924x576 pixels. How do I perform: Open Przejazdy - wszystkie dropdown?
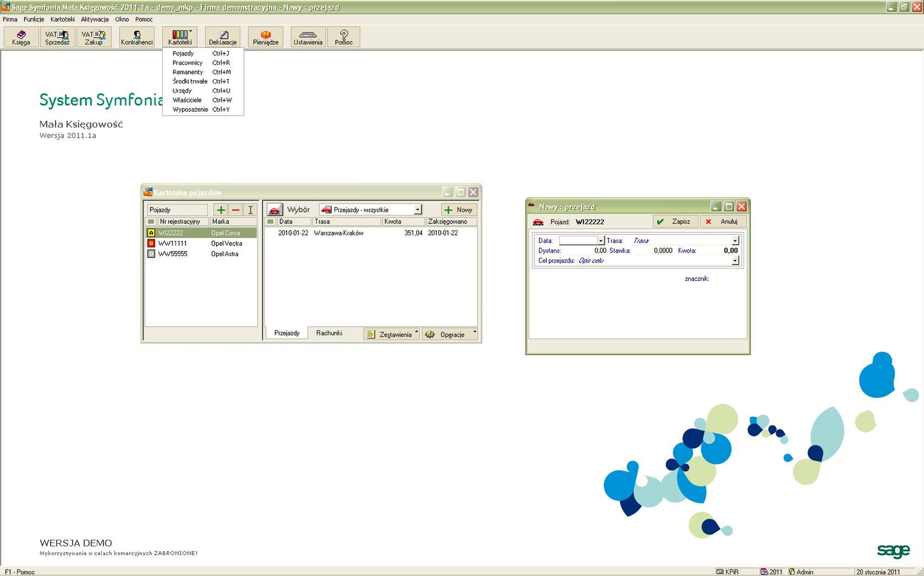click(418, 210)
